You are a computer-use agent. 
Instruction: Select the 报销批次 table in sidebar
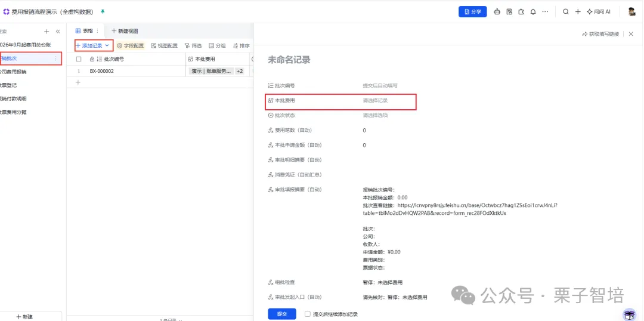pyautogui.click(x=24, y=58)
